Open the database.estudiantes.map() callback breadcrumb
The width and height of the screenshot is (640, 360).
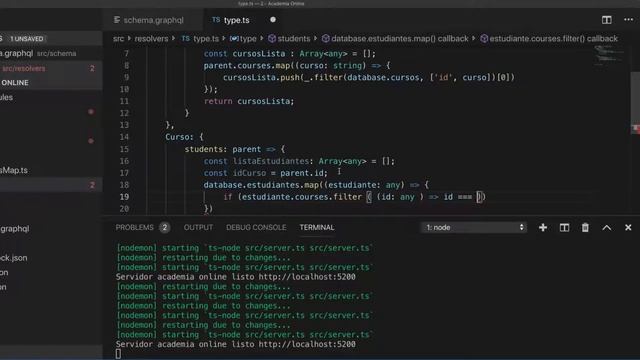tap(395, 39)
